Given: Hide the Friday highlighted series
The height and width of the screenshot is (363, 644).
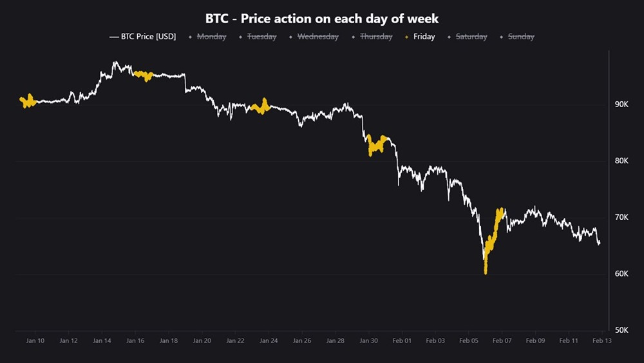Looking at the screenshot, I should click(x=424, y=37).
